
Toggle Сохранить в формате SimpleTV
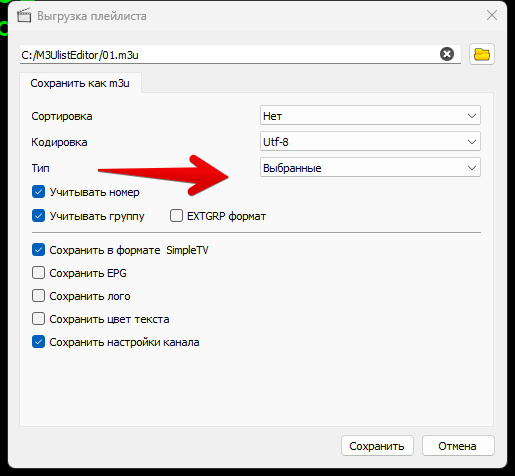pyautogui.click(x=38, y=250)
